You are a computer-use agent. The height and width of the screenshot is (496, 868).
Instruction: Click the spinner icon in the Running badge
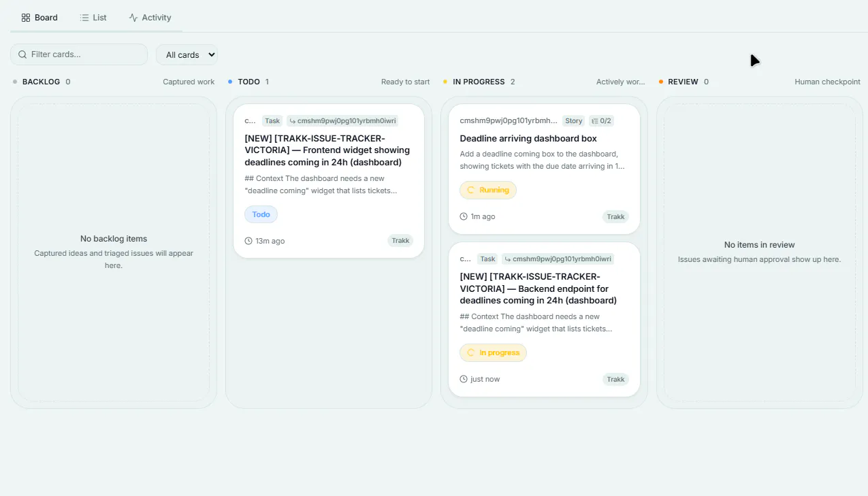470,191
